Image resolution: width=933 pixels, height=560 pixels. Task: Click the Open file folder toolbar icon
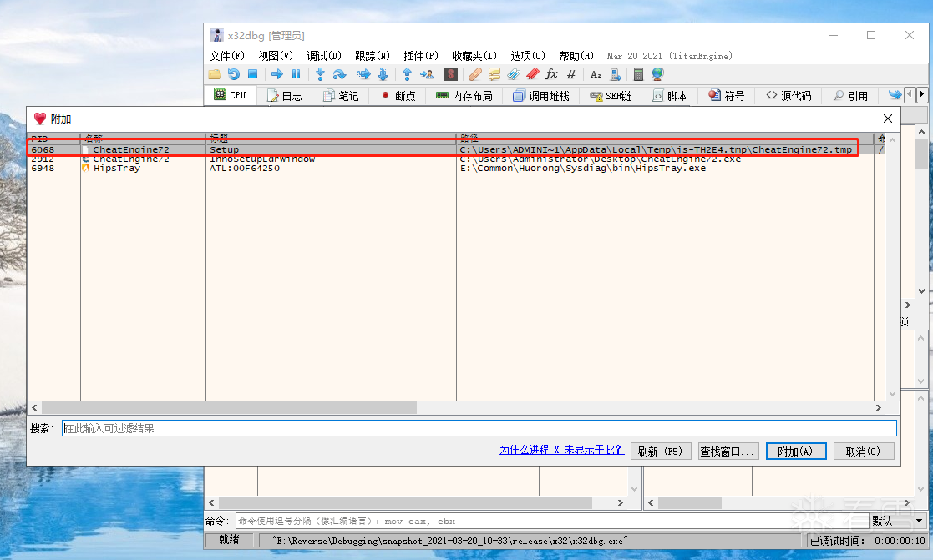(x=214, y=74)
